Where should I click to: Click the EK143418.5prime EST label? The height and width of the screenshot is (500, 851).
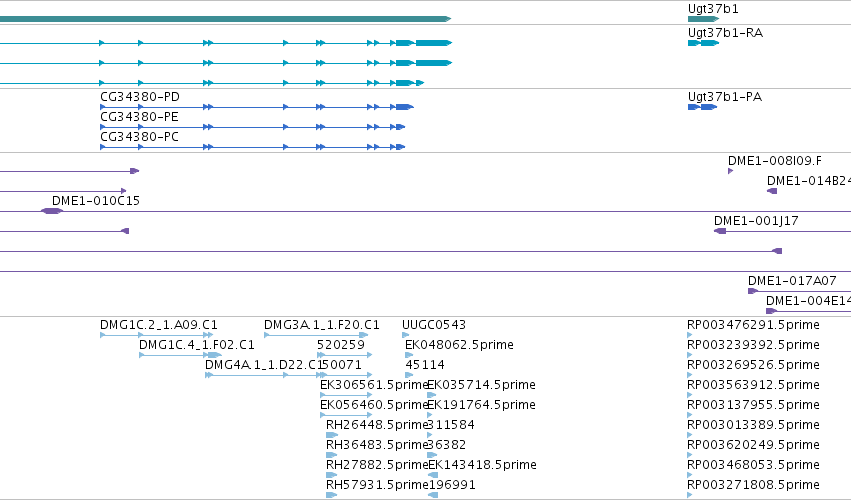pyautogui.click(x=482, y=465)
